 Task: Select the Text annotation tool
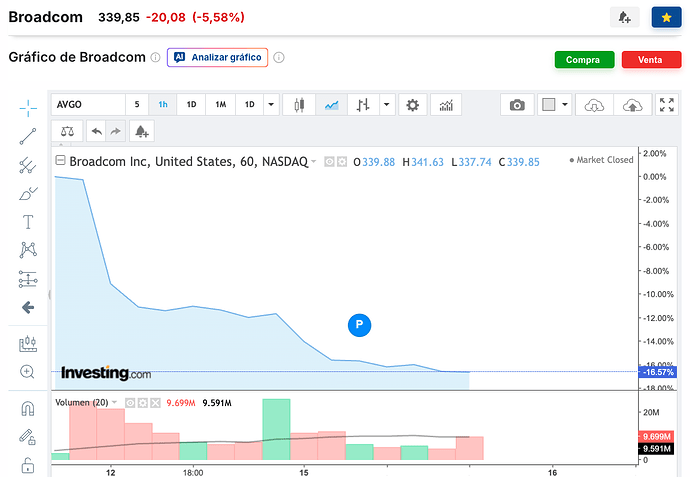(28, 222)
